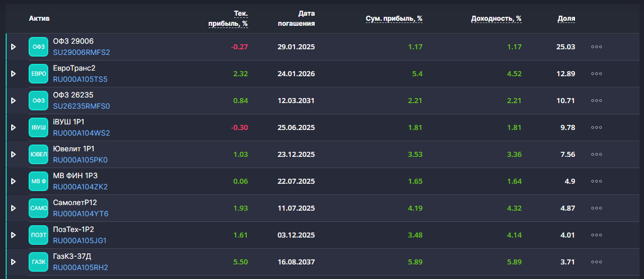Open ISIN link RU000A105TS5
Screen dimensions: 644x279
(x=80, y=79)
